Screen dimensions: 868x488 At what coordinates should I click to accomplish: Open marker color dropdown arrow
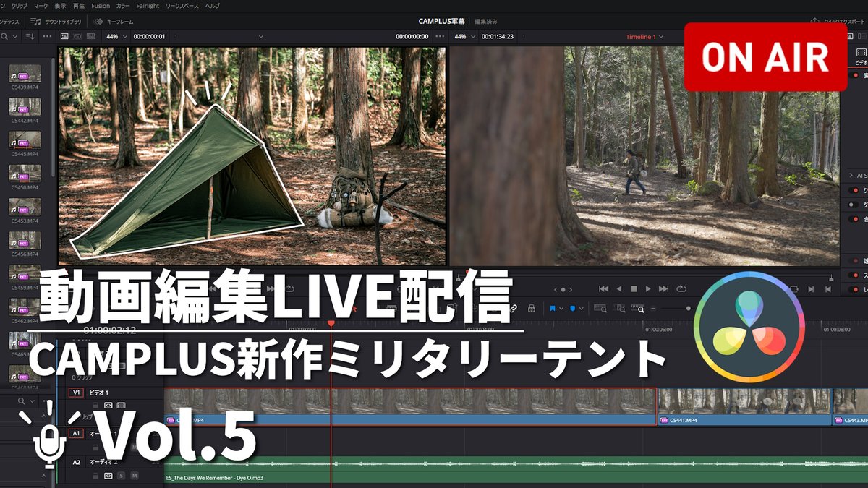tap(582, 309)
